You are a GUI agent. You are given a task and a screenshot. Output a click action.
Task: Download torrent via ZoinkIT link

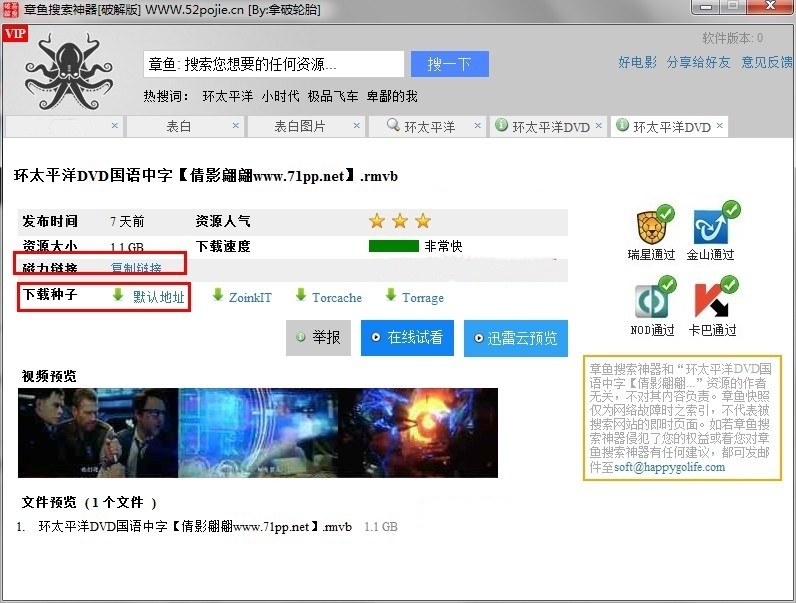[250, 297]
